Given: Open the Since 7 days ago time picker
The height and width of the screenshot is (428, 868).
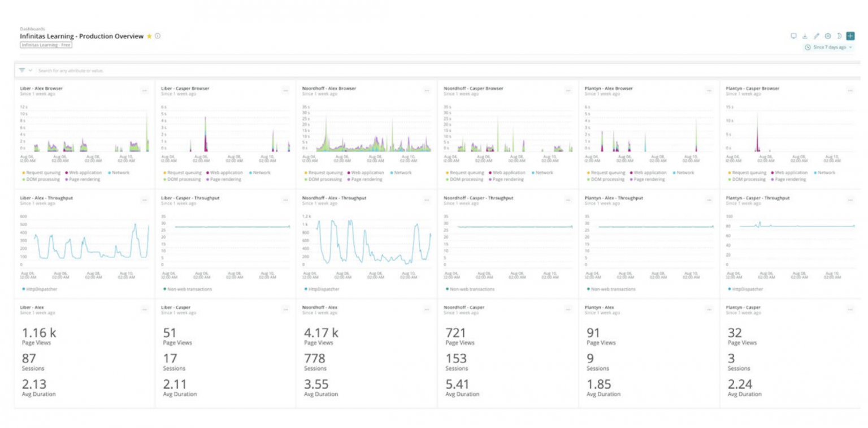Looking at the screenshot, I should click(x=828, y=47).
